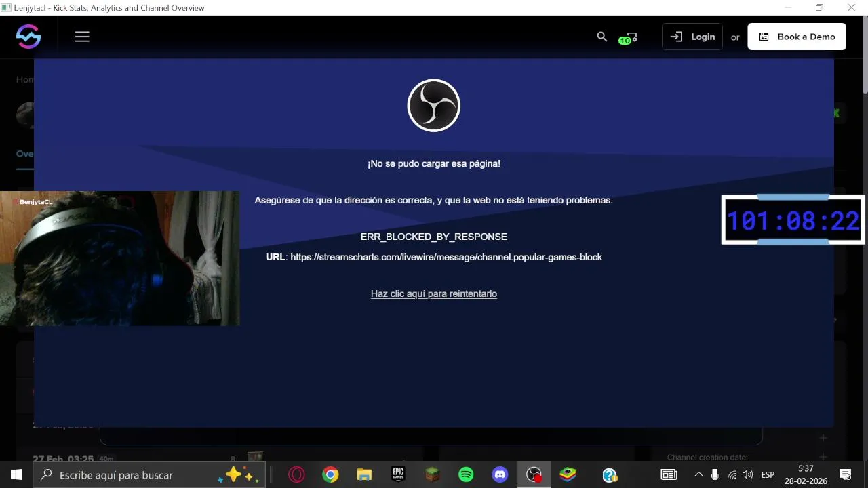Open Opera GX from the taskbar

click(296, 474)
